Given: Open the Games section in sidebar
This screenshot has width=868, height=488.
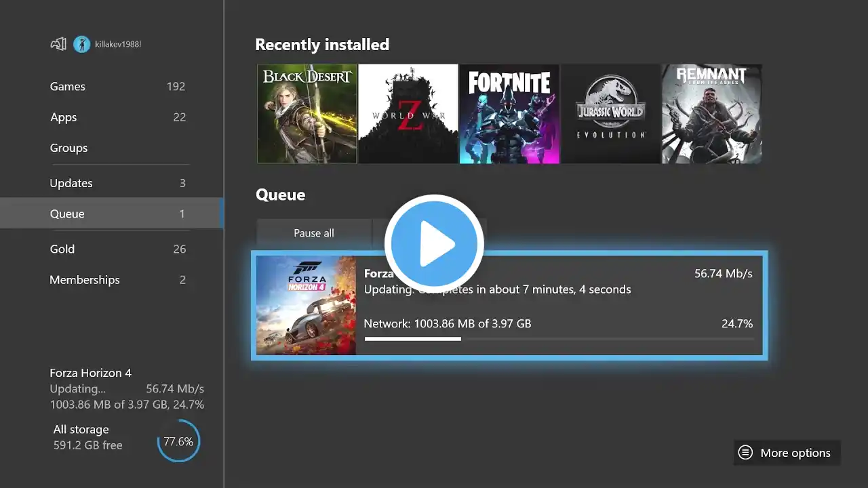Looking at the screenshot, I should (68, 87).
